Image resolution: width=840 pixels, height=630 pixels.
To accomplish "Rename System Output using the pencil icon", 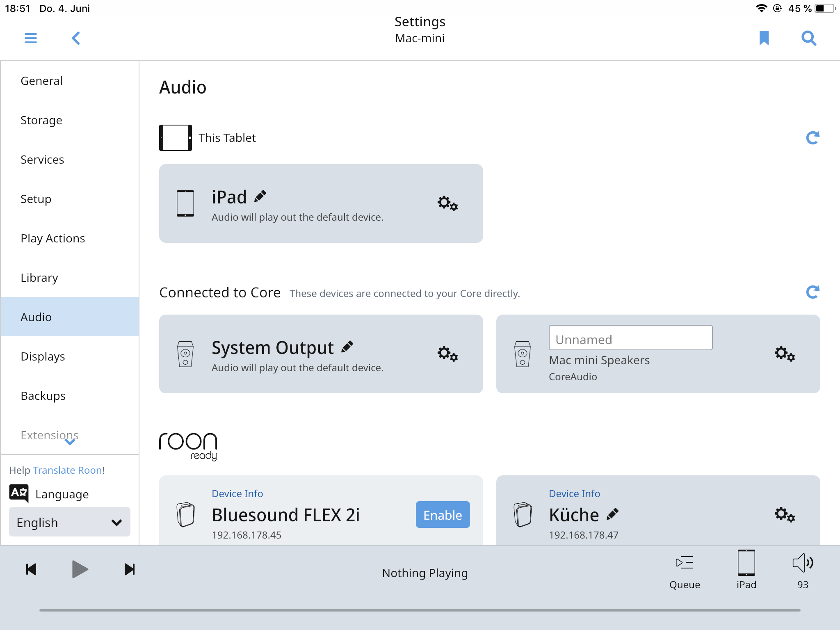I will [347, 347].
